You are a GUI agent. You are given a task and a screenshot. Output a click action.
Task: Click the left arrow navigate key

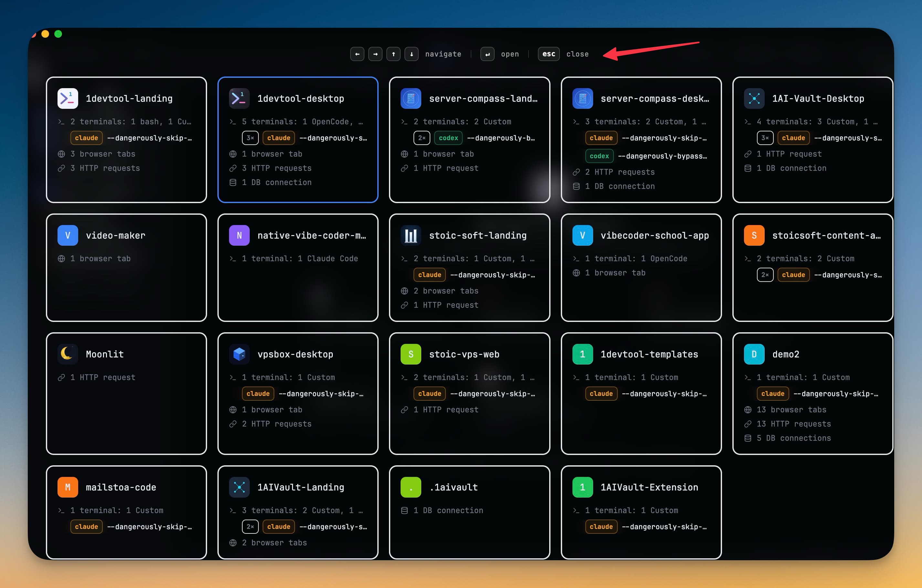pyautogui.click(x=357, y=54)
